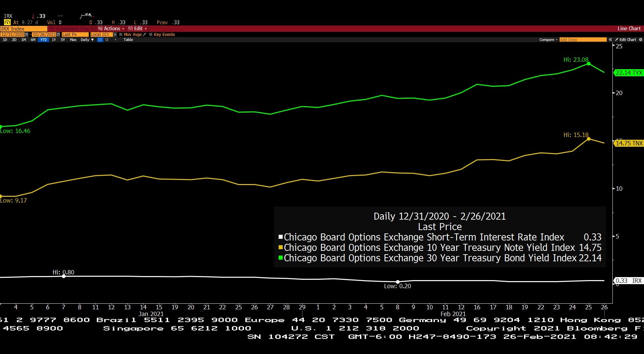The height and width of the screenshot is (354, 644).
Task: Click the TYX Hi: 23.08 marker
Action: coord(589,63)
